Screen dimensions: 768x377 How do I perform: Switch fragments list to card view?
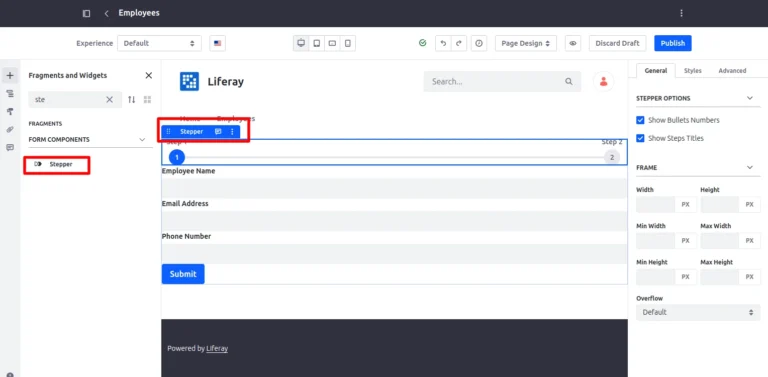point(147,99)
